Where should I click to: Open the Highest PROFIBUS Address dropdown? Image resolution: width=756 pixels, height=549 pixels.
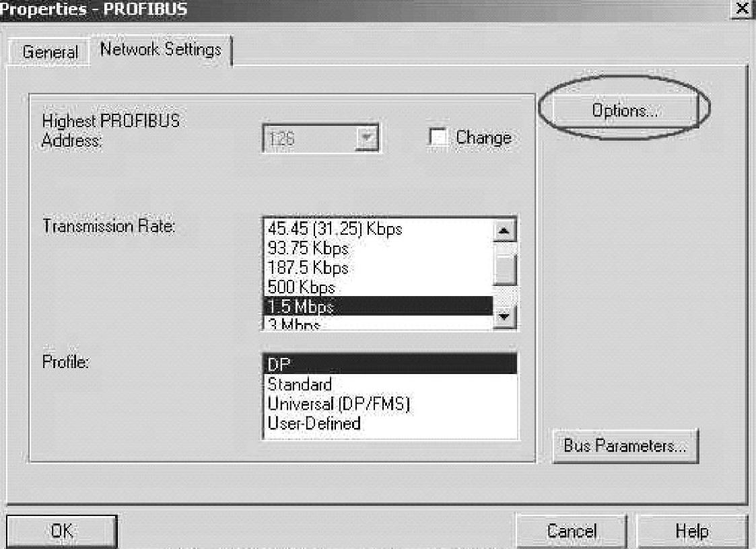tap(366, 139)
